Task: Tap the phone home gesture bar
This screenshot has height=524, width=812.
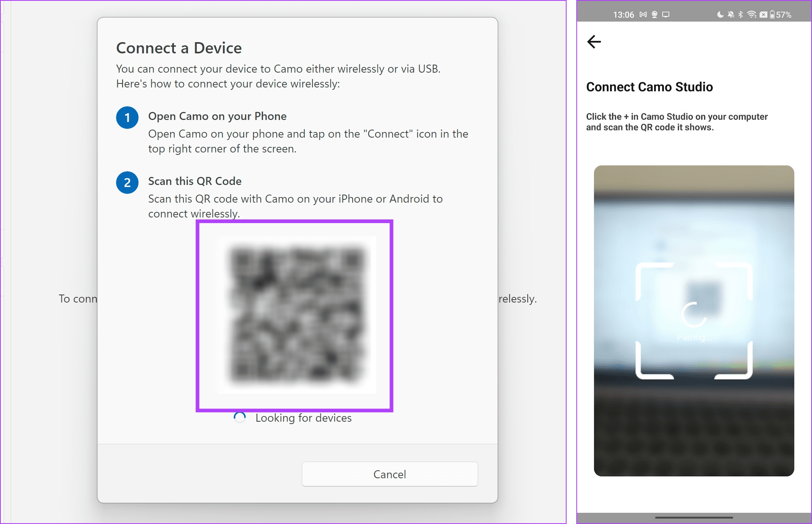Action: click(694, 518)
